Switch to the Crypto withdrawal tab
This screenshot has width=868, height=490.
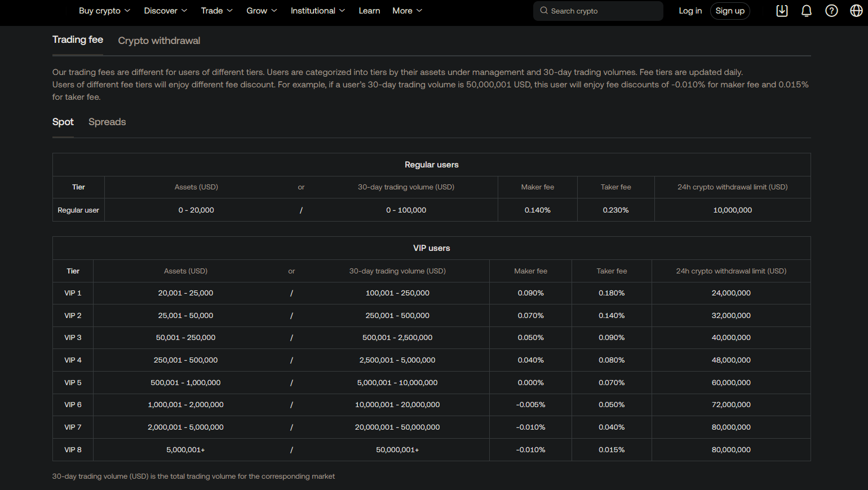pyautogui.click(x=158, y=40)
